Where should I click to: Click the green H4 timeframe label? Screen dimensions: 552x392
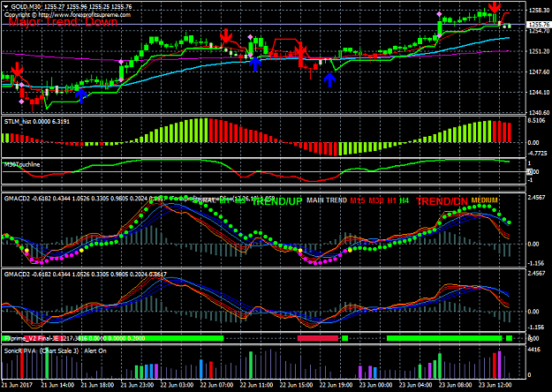(405, 200)
